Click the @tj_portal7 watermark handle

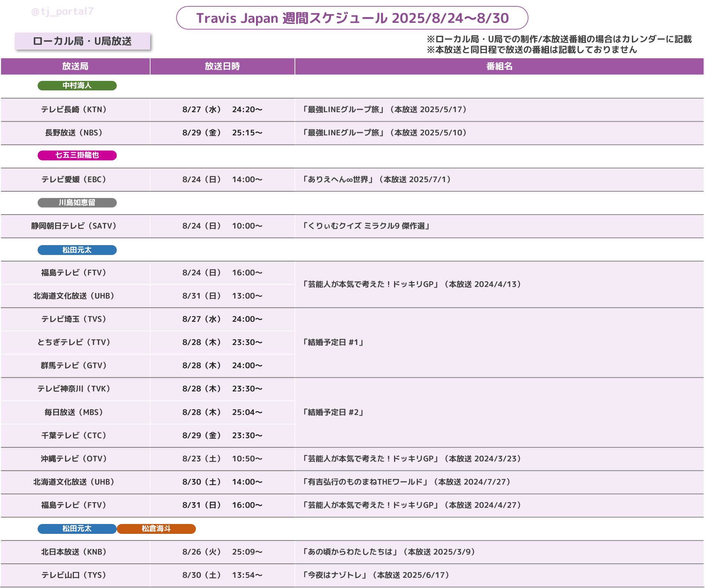click(62, 12)
